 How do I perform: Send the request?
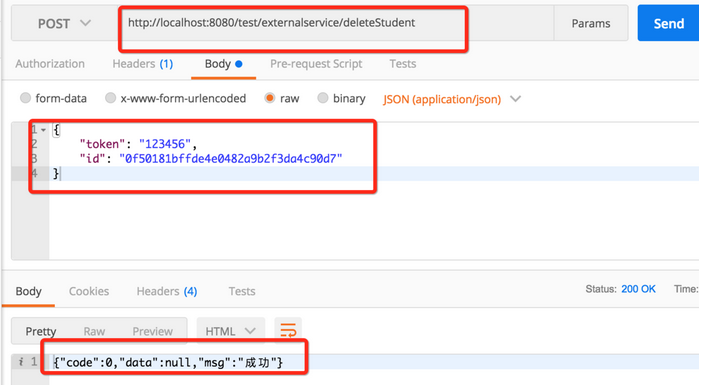click(x=668, y=24)
